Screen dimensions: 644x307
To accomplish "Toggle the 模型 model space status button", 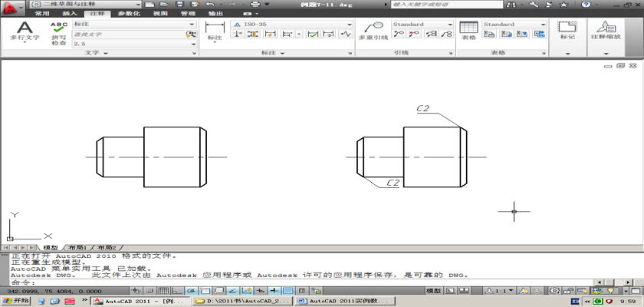I will coord(433,292).
